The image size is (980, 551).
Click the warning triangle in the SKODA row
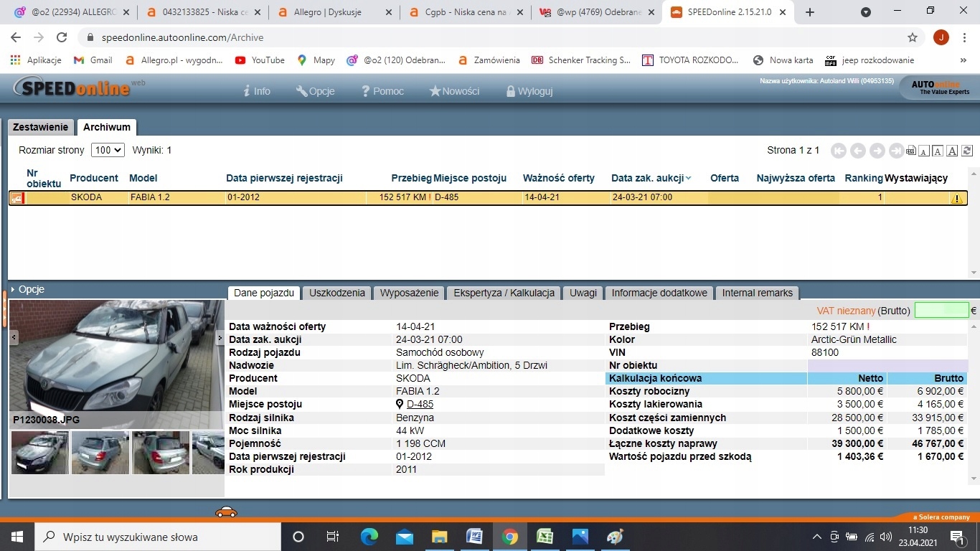(956, 198)
